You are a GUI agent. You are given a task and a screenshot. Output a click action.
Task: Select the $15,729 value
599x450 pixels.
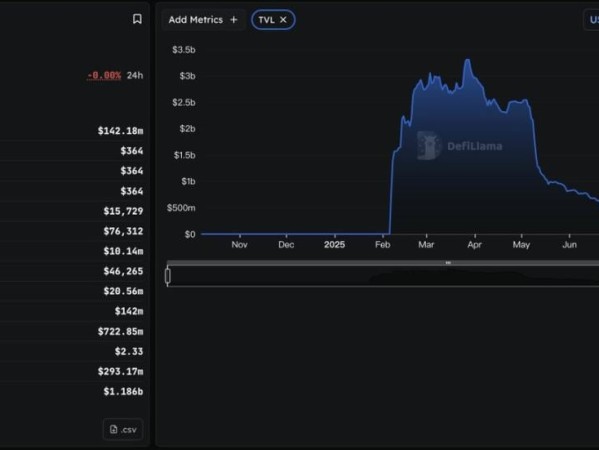click(123, 211)
